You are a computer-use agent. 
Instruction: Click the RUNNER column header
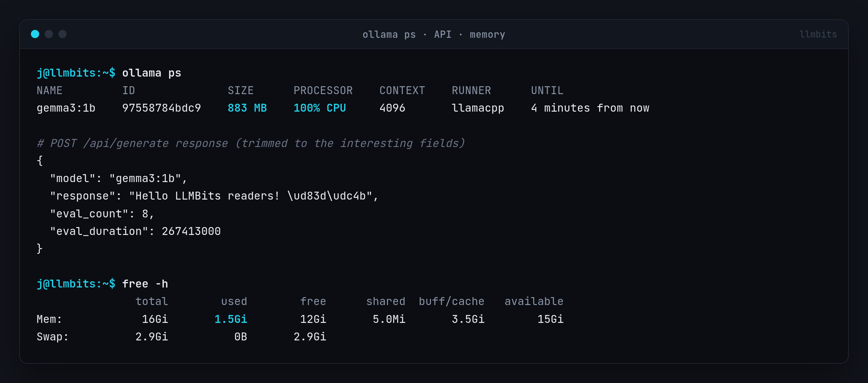tap(471, 90)
